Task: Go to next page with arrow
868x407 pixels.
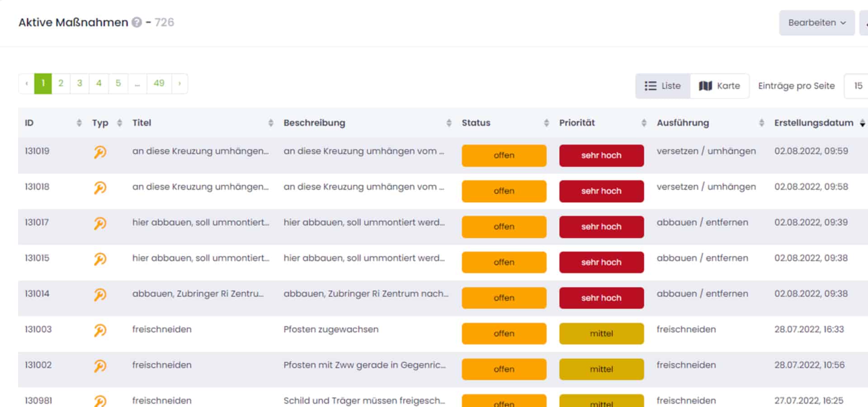Action: 179,83
